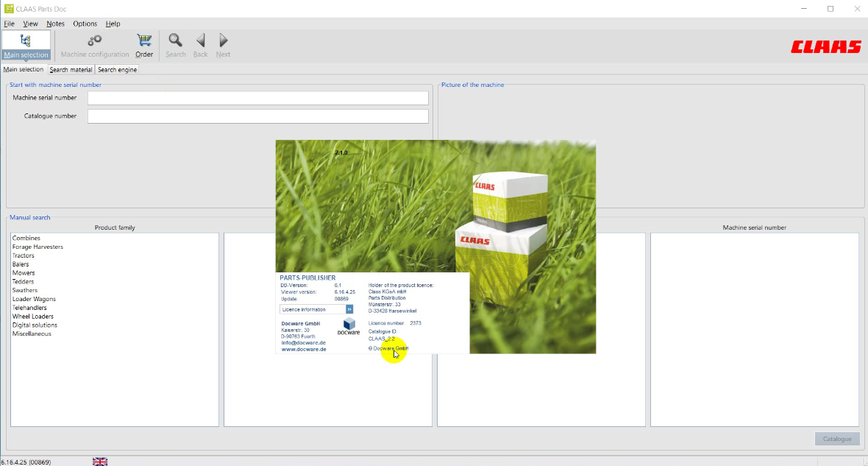The width and height of the screenshot is (868, 466).
Task: Click the Docware cube logo
Action: [x=349, y=326]
